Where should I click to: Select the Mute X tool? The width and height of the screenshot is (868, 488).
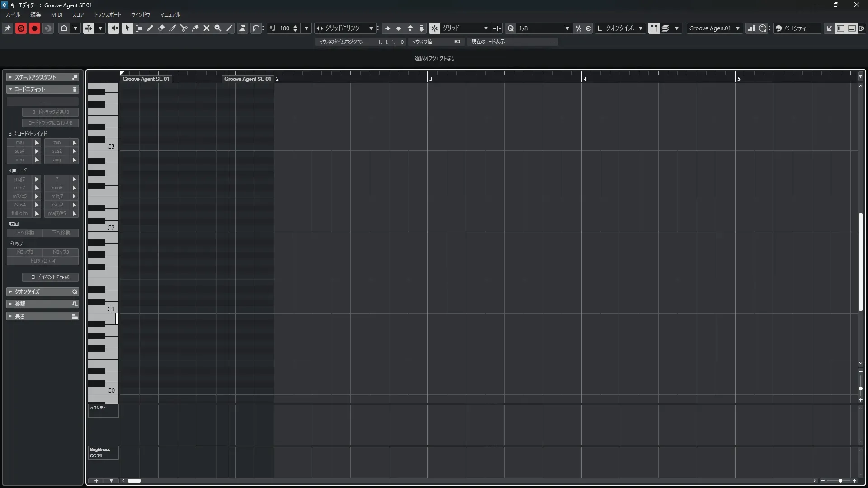click(x=207, y=28)
